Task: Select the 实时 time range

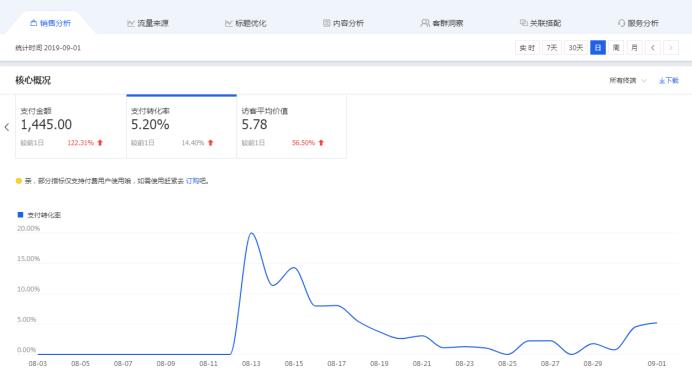Action: (527, 48)
